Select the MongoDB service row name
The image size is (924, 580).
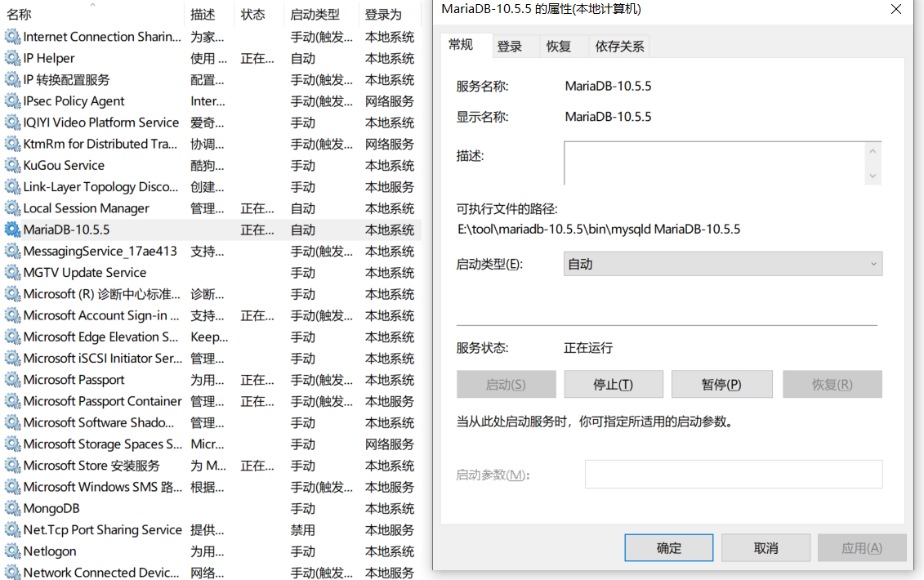(x=51, y=509)
